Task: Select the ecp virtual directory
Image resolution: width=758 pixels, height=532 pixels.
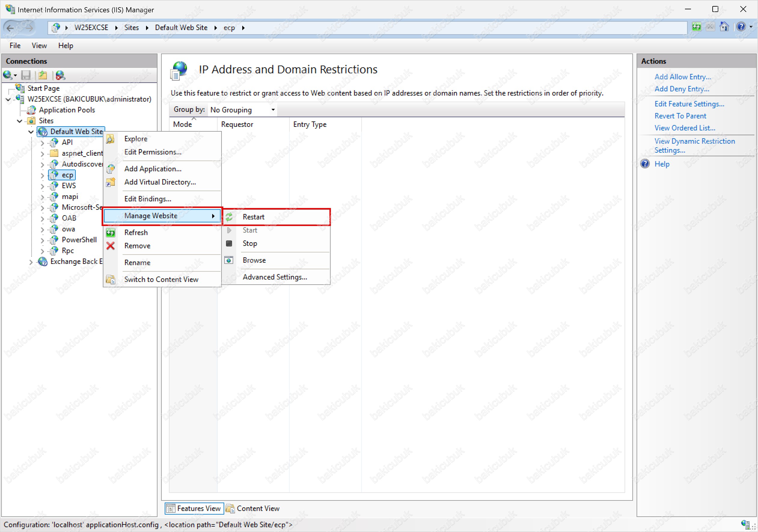Action: coord(67,175)
